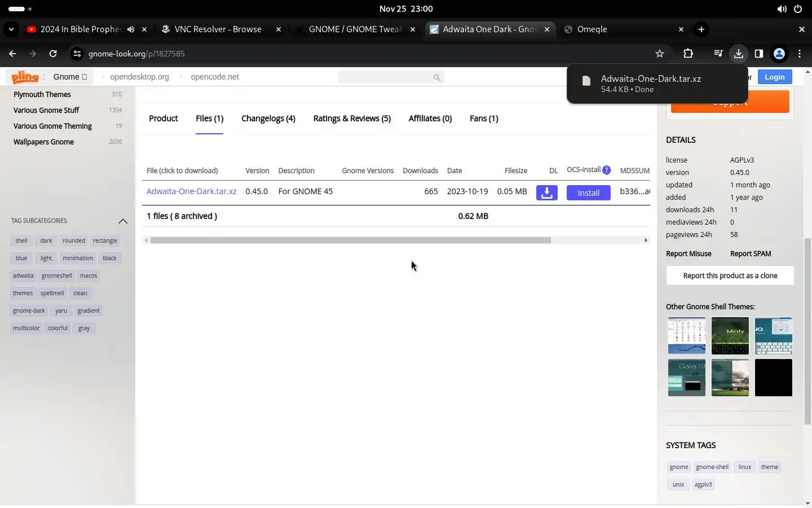Reload the gnome-look page

coord(53,54)
